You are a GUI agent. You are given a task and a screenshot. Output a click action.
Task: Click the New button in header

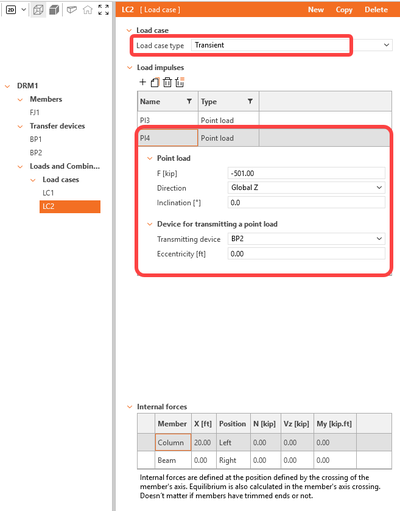[x=316, y=10]
